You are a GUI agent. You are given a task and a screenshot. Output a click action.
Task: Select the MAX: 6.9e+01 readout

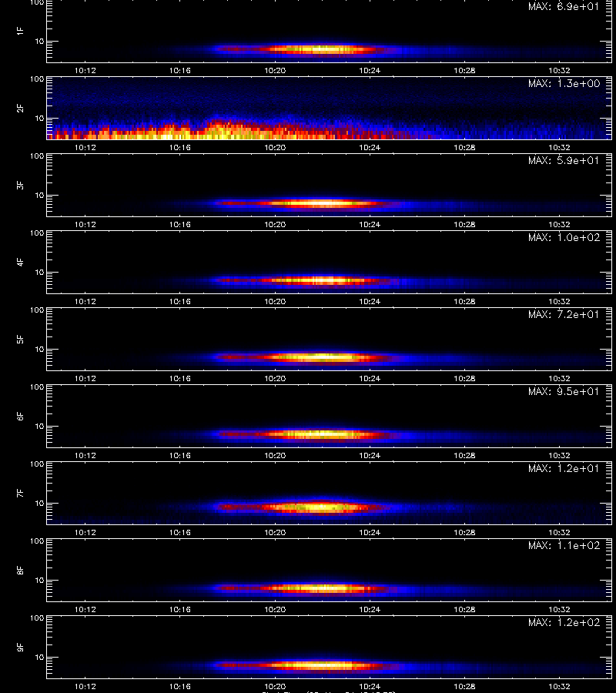point(564,7)
